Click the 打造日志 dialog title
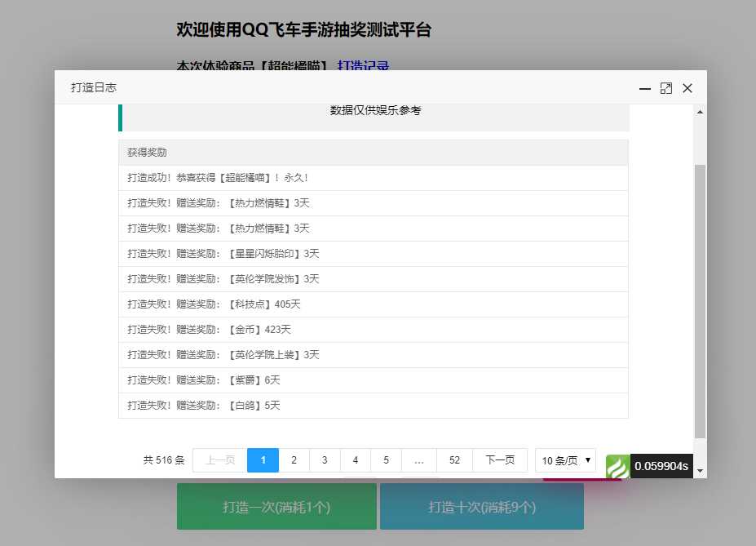The image size is (756, 546). [92, 87]
